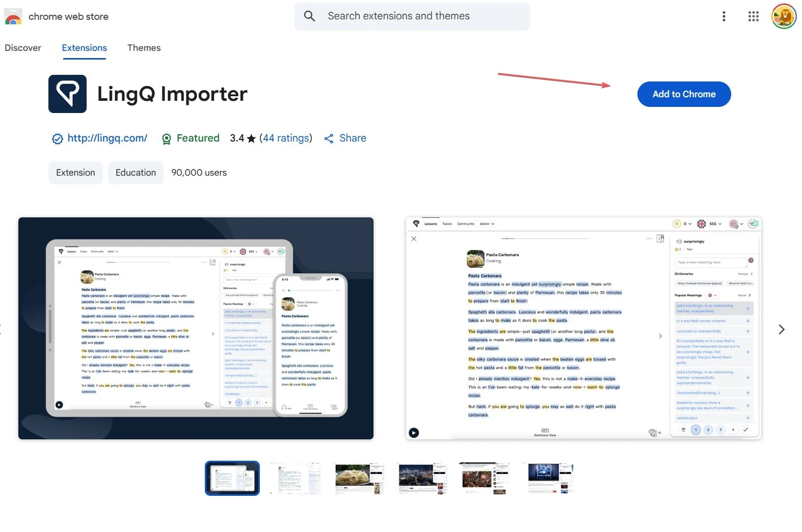Open the Chrome Web Store logo
This screenshot has height=532, width=802.
click(13, 17)
